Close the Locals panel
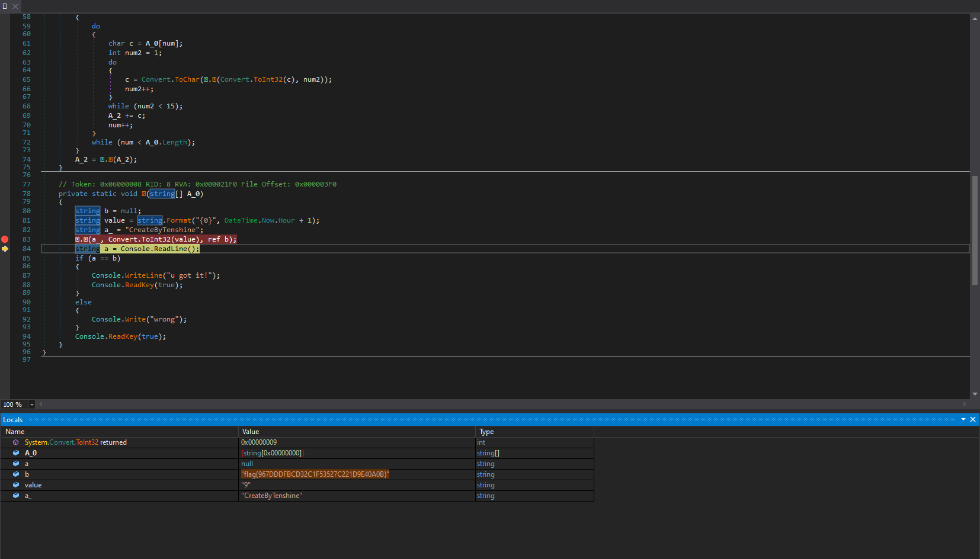Viewport: 980px width, 559px height. point(972,419)
